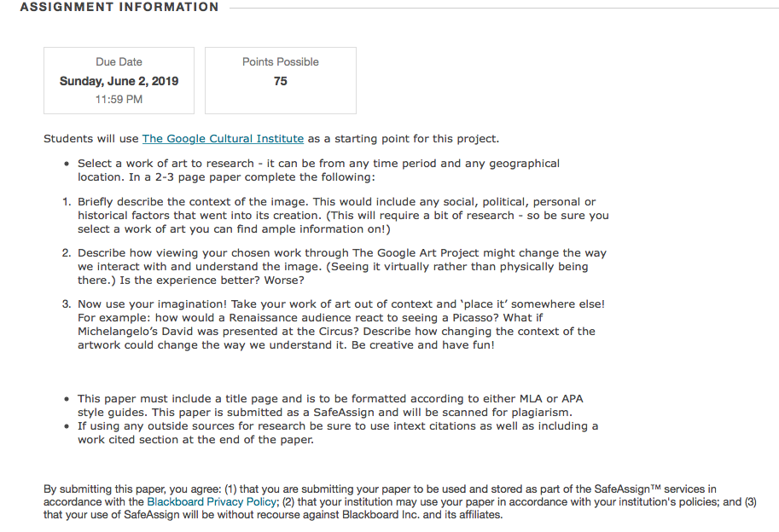Click the Assignment Information section heading
Screen dimensions: 779x532
point(119,8)
